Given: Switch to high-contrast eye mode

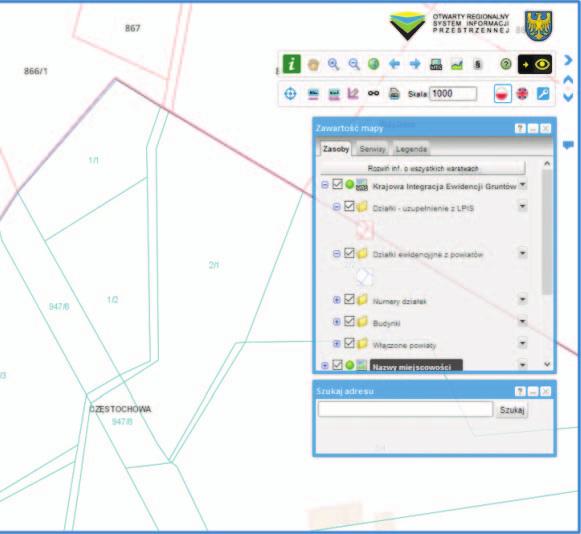Looking at the screenshot, I should coord(535,64).
